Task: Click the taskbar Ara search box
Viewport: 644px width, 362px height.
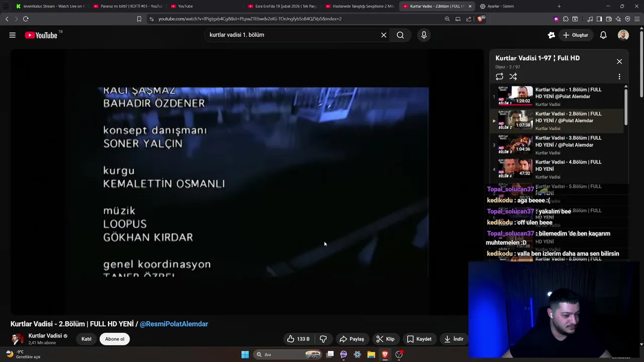Action: point(288,354)
